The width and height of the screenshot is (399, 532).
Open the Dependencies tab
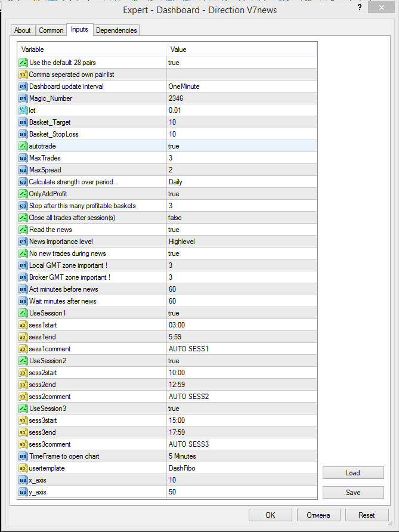click(x=116, y=30)
